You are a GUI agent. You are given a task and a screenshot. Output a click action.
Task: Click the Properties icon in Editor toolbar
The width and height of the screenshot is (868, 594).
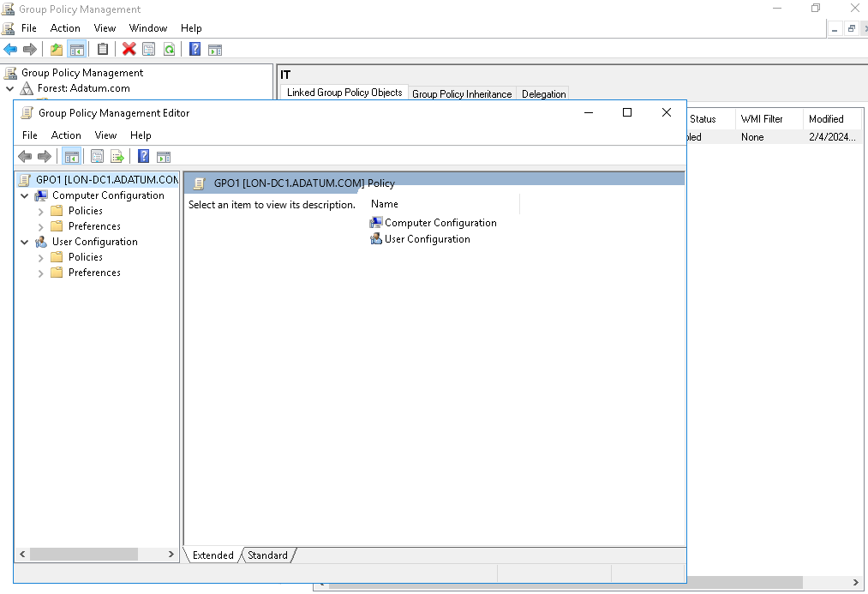click(x=97, y=156)
